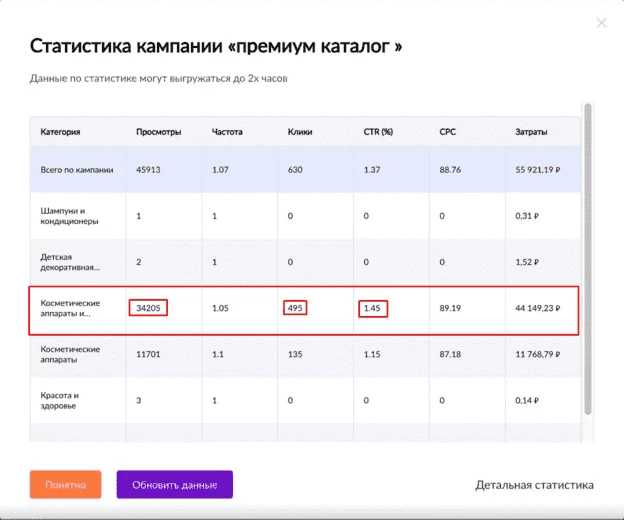Click the CPC column header
This screenshot has height=520, width=624.
click(x=448, y=132)
